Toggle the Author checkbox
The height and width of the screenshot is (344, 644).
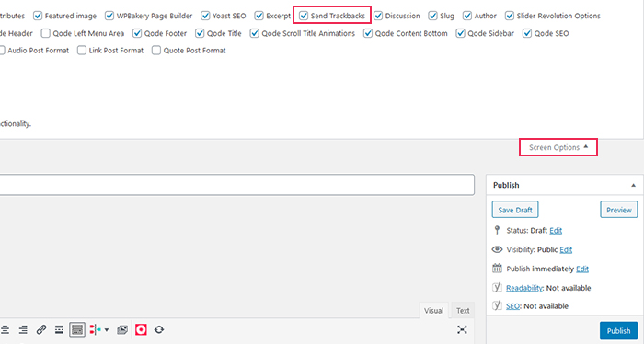tap(467, 16)
